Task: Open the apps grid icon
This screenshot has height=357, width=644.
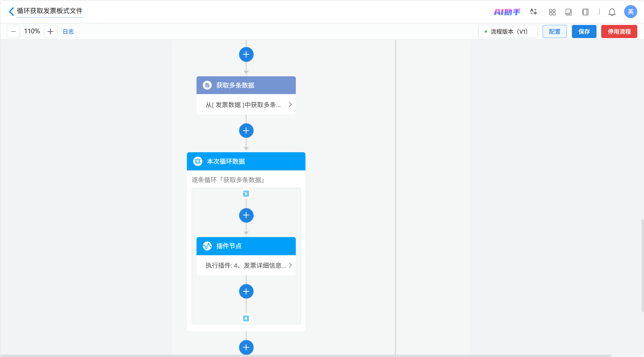Action: tap(552, 12)
